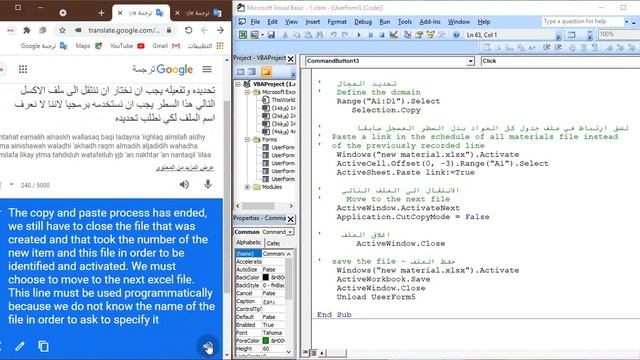Image resolution: width=640 pixels, height=360 pixels.
Task: Open Google apps grid icon
Action: point(23,69)
